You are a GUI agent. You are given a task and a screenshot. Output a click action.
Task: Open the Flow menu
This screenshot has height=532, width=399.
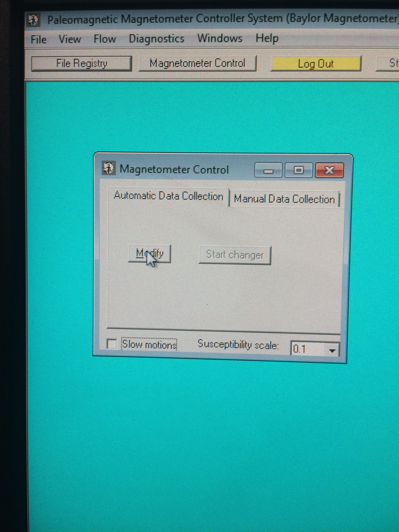pyautogui.click(x=105, y=39)
